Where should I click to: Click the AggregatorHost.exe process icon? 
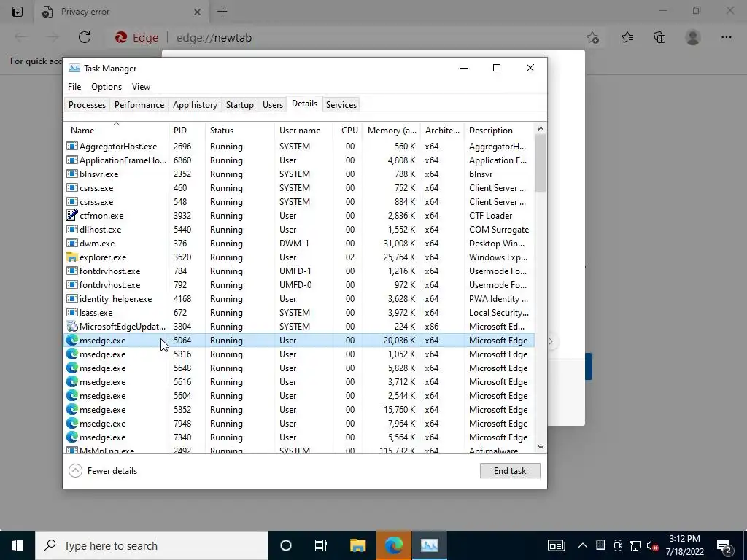[x=72, y=146]
